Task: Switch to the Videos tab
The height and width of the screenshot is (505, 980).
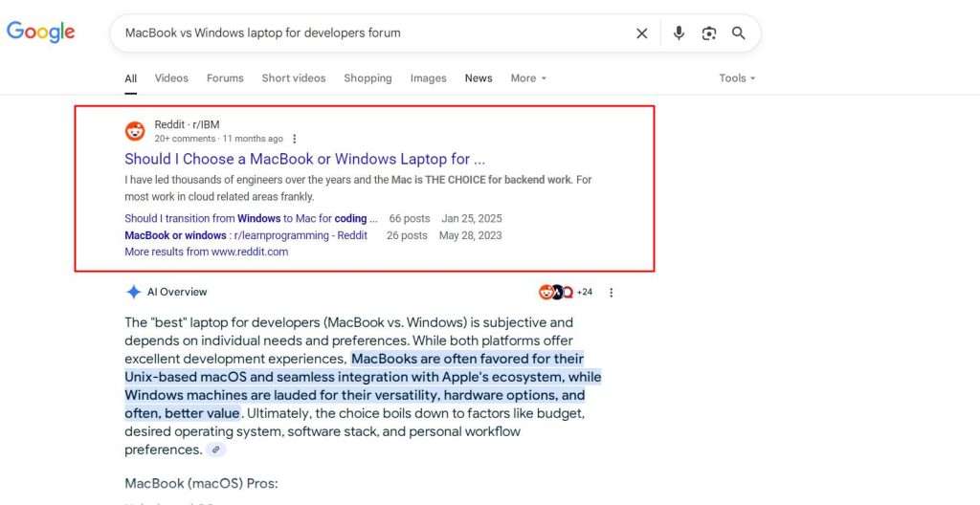Action: tap(171, 78)
